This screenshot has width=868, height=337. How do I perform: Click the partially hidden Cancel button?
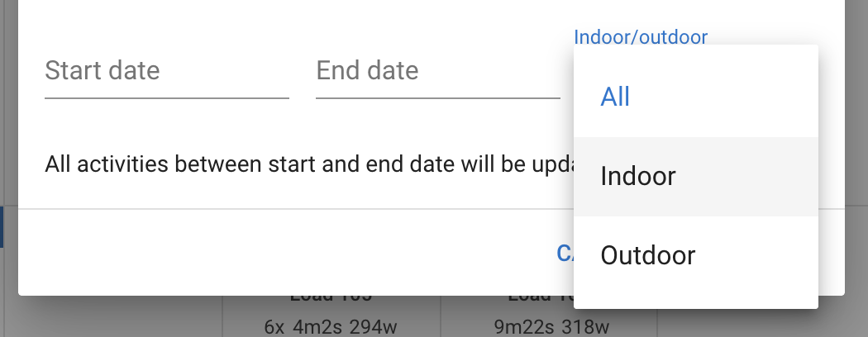coord(565,253)
